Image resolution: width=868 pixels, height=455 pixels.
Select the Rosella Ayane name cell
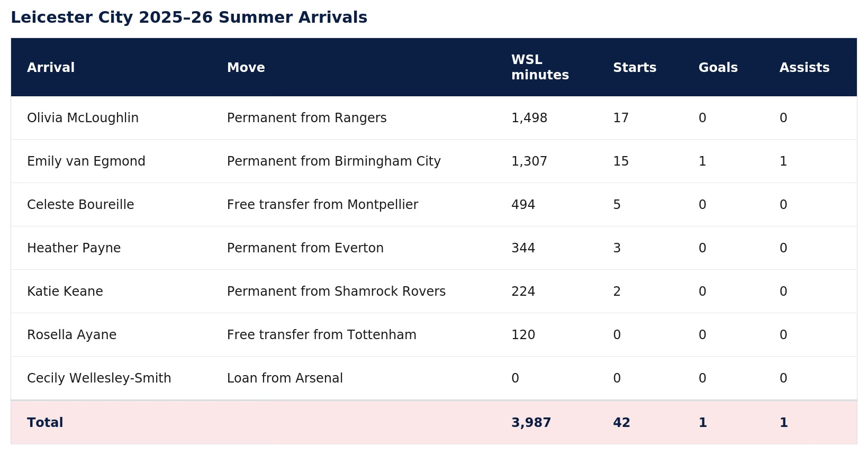71,335
